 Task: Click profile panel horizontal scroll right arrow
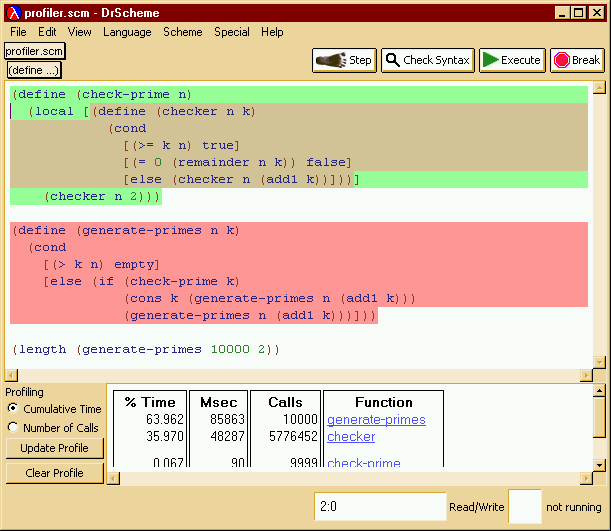(586, 478)
